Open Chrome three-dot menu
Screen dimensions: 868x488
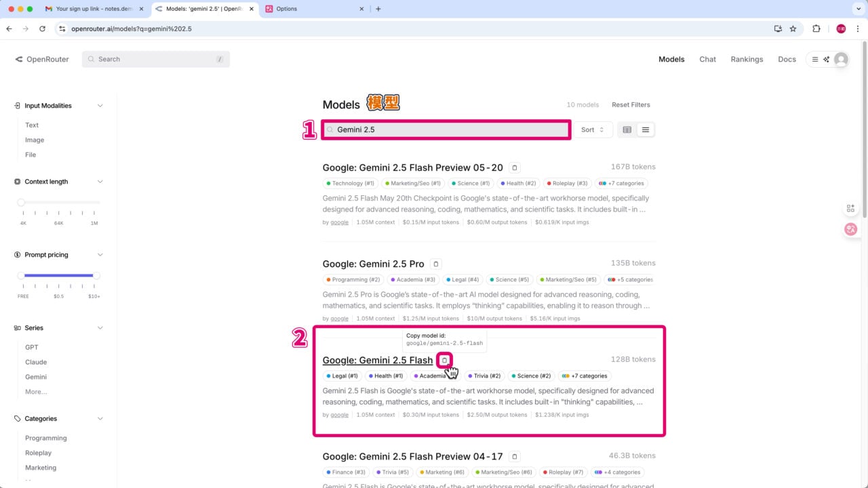click(x=859, y=28)
